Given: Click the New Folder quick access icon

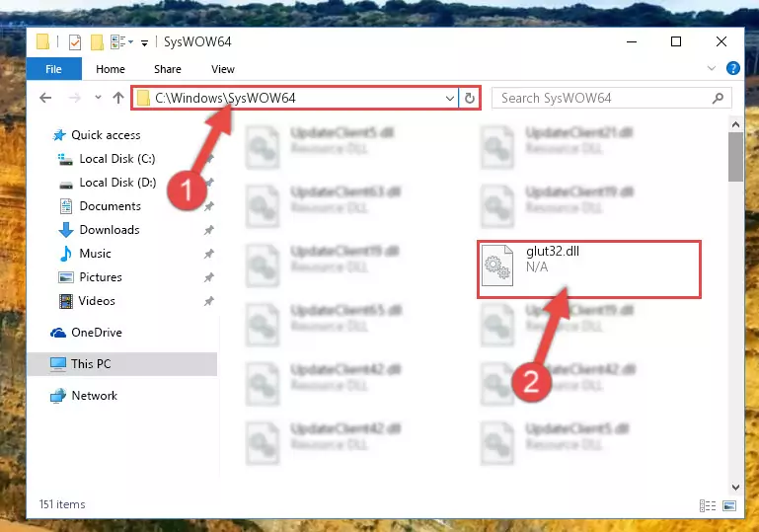Looking at the screenshot, I should (98, 42).
